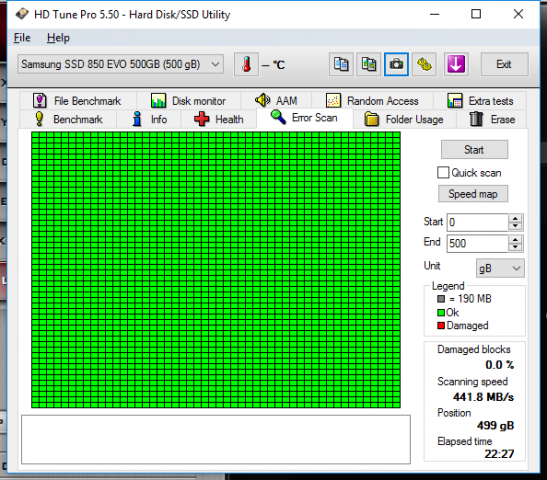Click the HD Tune app icon in title bar
The height and width of the screenshot is (480, 547).
pyautogui.click(x=22, y=14)
